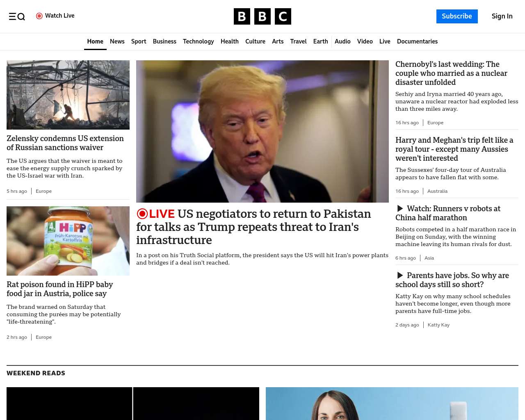
Task: Click the Zelensky story summary text
Action: point(64,169)
